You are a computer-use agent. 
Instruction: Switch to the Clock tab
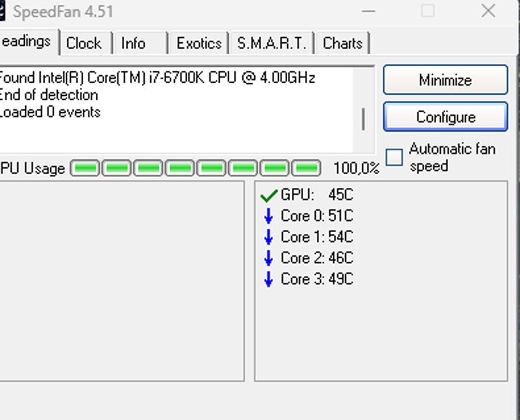pyautogui.click(x=86, y=43)
